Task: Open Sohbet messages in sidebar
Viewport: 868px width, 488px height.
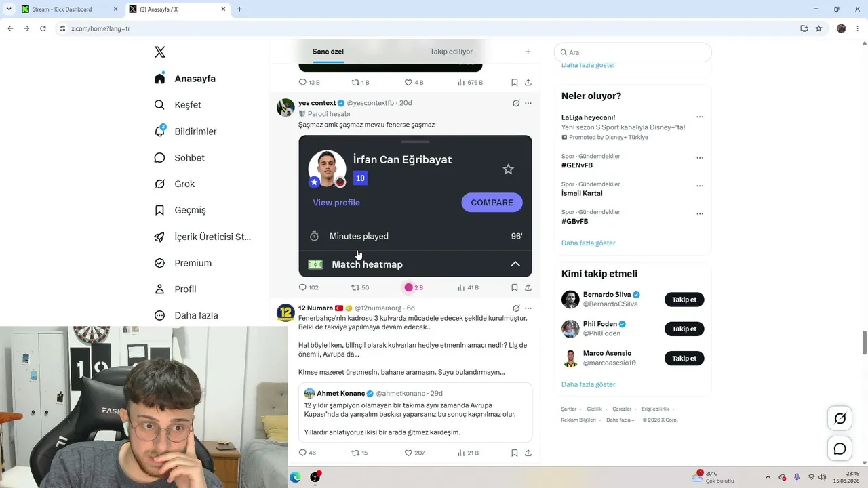Action: click(179, 158)
